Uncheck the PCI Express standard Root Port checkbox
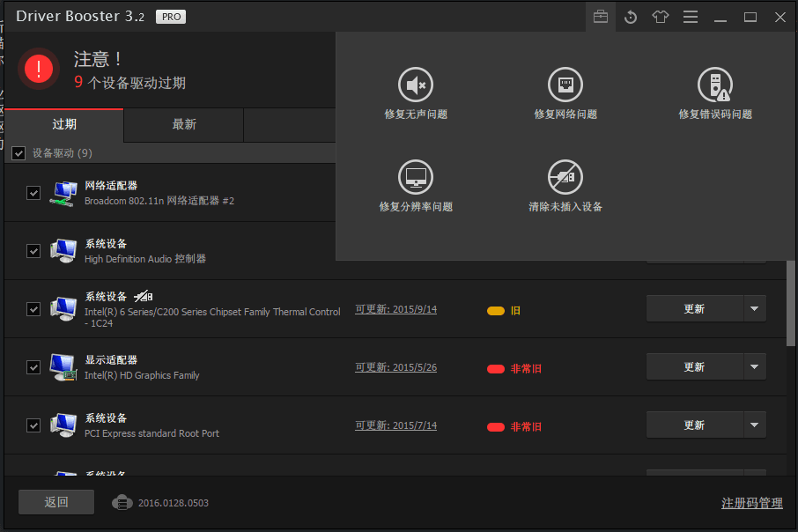The height and width of the screenshot is (532, 798). (33, 425)
